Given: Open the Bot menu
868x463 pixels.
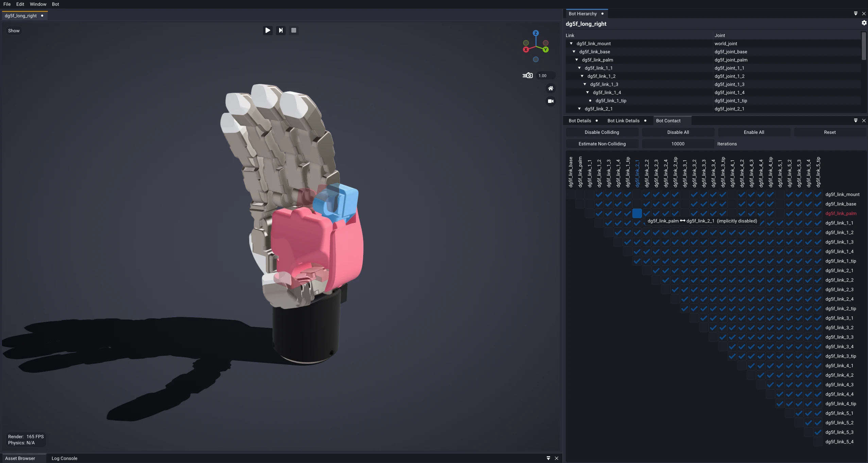Looking at the screenshot, I should pyautogui.click(x=55, y=4).
